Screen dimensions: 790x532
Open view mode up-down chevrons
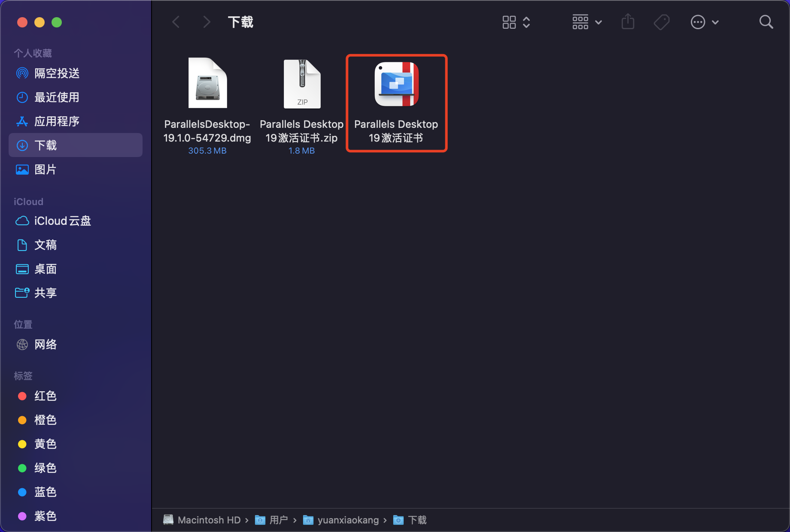tap(526, 22)
